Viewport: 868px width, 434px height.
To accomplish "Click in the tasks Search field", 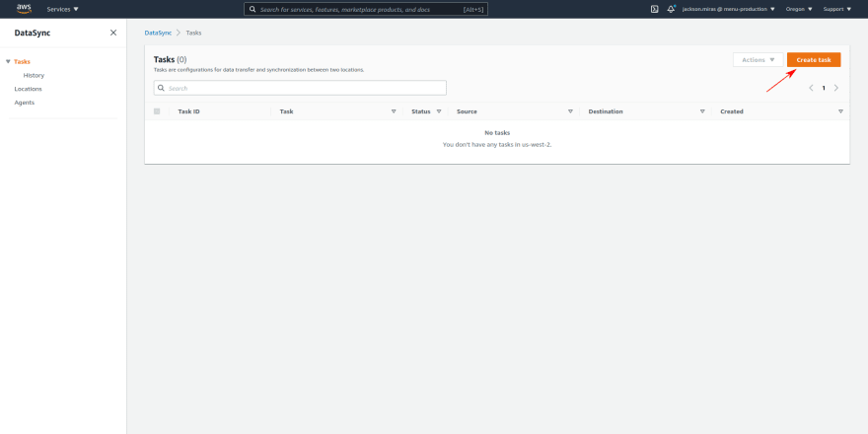I will coord(300,88).
